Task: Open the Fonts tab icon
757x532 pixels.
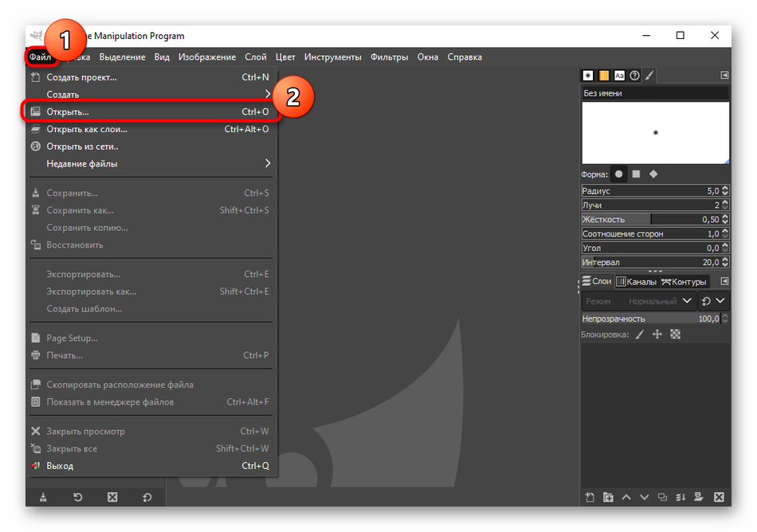Action: click(619, 76)
